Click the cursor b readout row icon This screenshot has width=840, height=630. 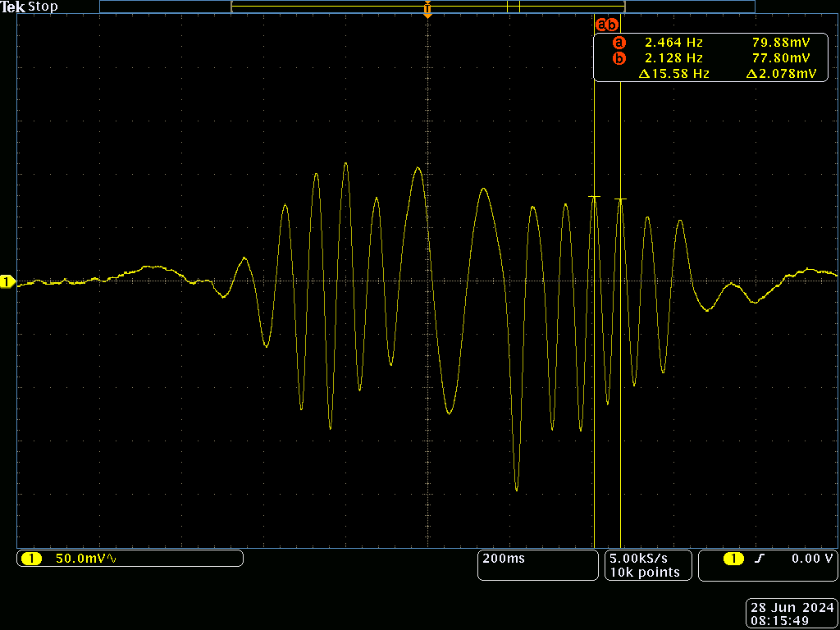(x=619, y=58)
